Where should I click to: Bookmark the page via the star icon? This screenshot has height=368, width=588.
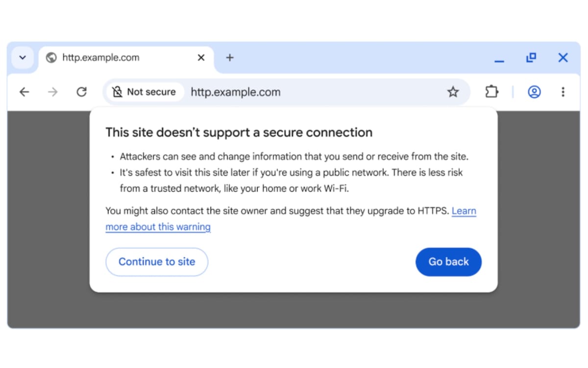(x=453, y=92)
